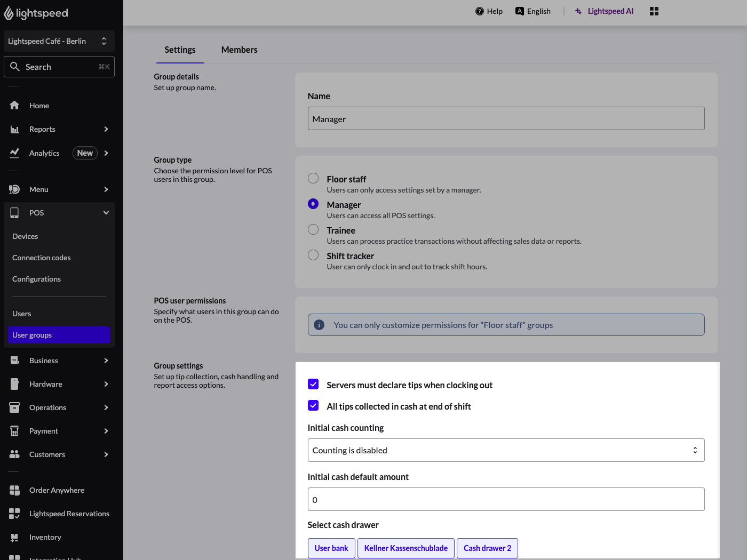Viewport: 747px width, 560px height.
Task: Select the Trainee group type option
Action: coord(313,229)
